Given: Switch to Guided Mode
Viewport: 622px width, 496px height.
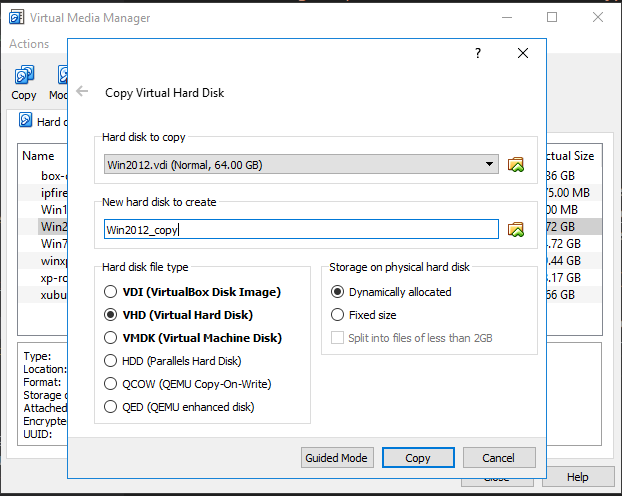Looking at the screenshot, I should [337, 458].
